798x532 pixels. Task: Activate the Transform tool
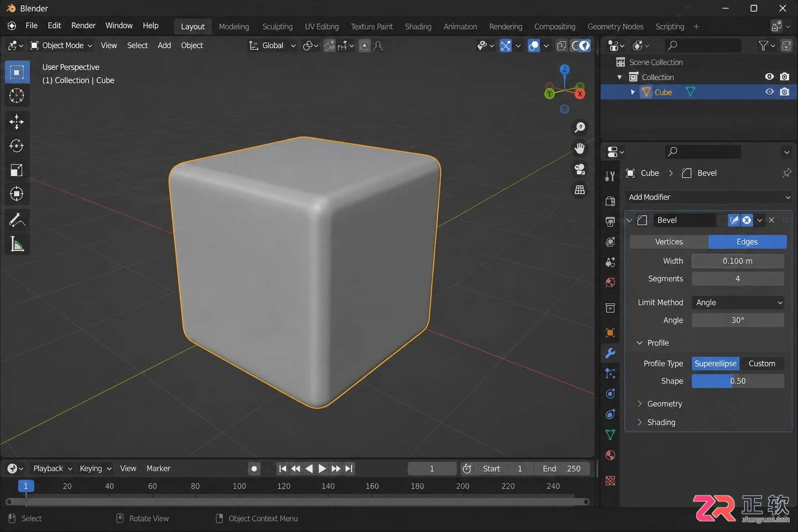17,194
